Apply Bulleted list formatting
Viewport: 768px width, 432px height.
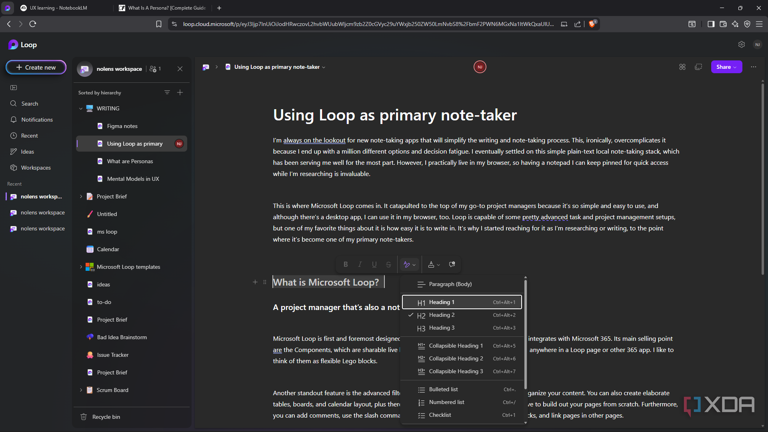[462, 389]
